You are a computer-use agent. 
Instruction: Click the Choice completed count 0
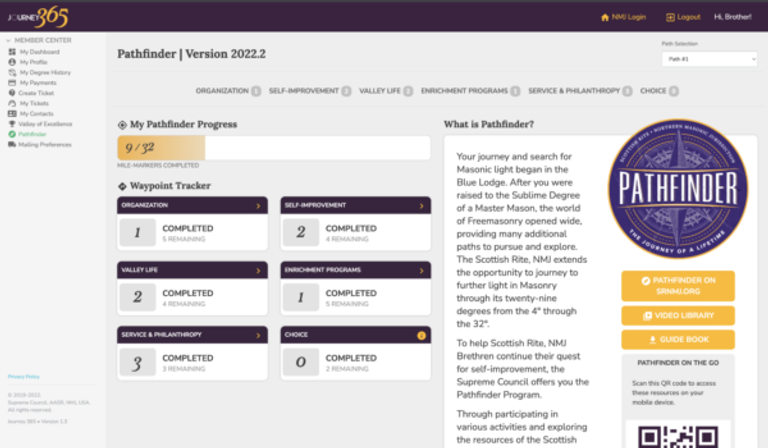click(301, 362)
